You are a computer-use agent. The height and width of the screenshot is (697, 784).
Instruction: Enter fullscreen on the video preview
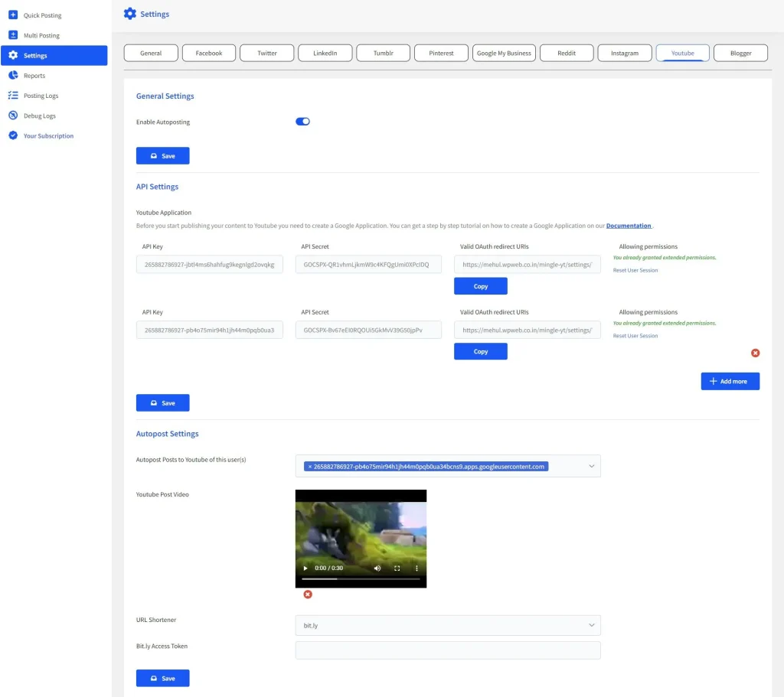coord(397,568)
